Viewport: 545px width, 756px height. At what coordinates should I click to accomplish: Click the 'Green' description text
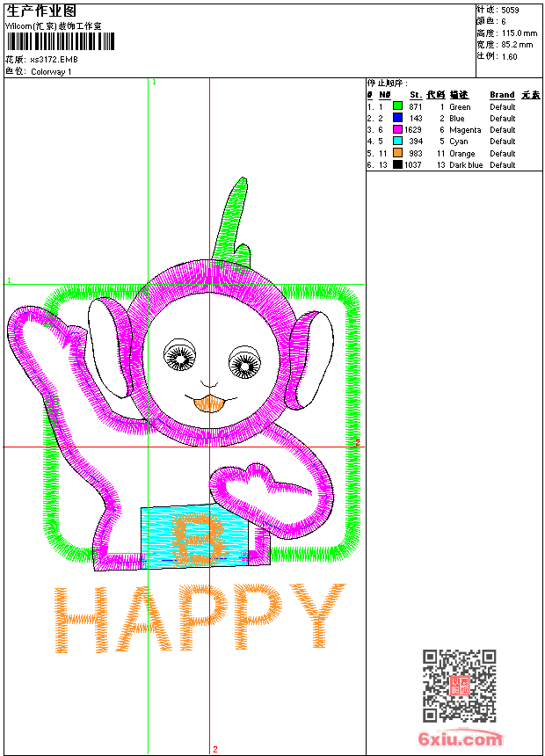460,107
